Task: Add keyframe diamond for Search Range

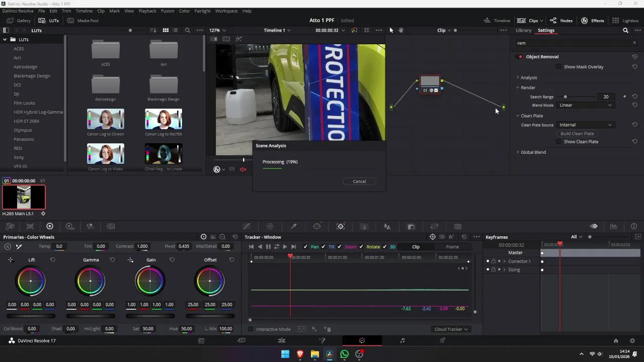Action: coord(625,97)
